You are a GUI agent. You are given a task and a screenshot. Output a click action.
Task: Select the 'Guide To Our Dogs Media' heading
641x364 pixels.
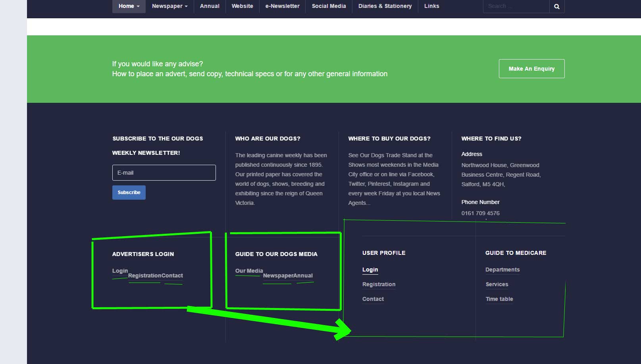[276, 254]
